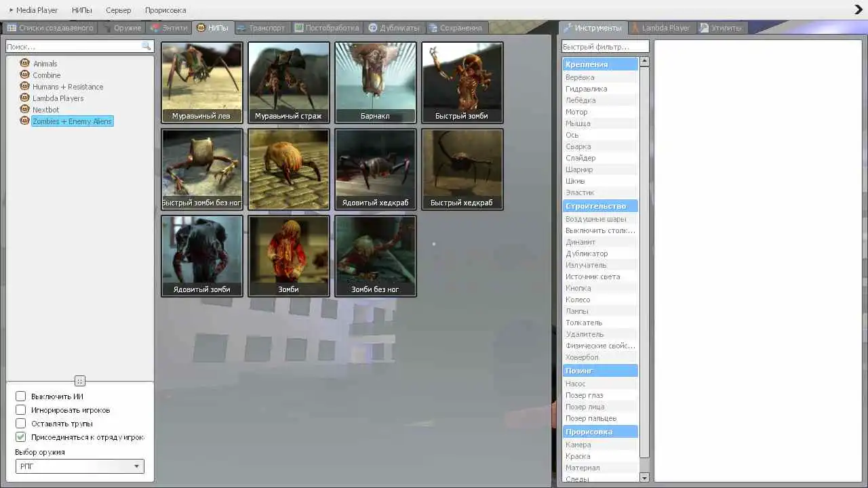Select the Гидравлика tool
This screenshot has width=868, height=488.
click(x=600, y=89)
